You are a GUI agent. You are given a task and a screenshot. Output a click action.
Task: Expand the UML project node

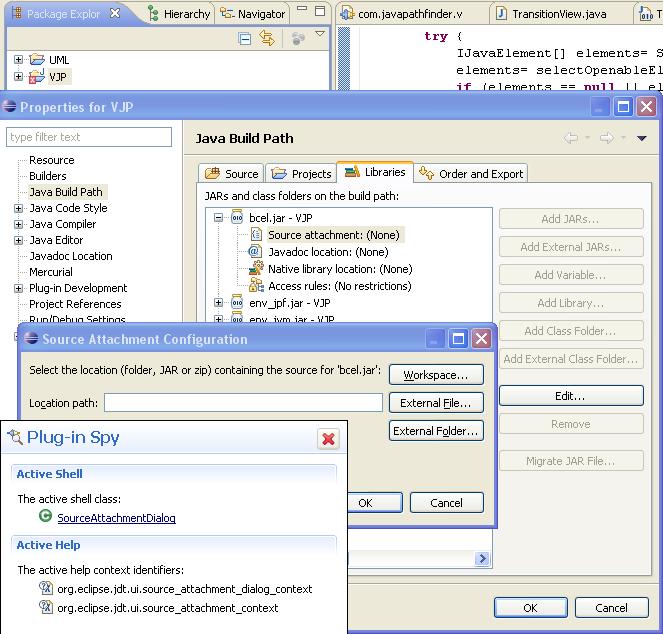[18, 60]
